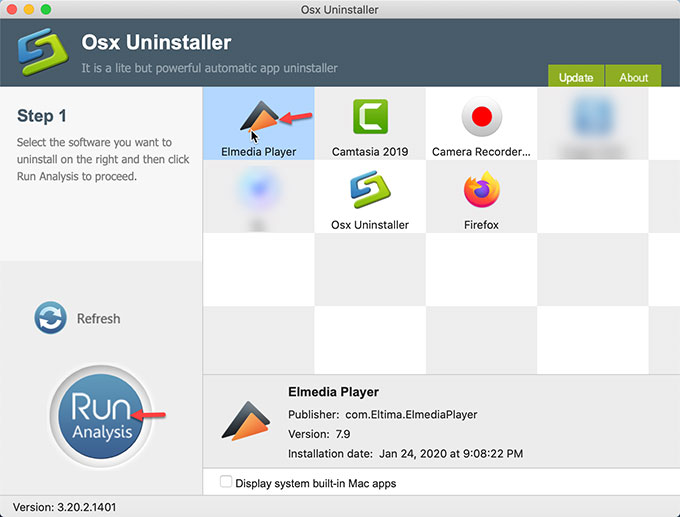Open the Update tab

[x=576, y=77]
